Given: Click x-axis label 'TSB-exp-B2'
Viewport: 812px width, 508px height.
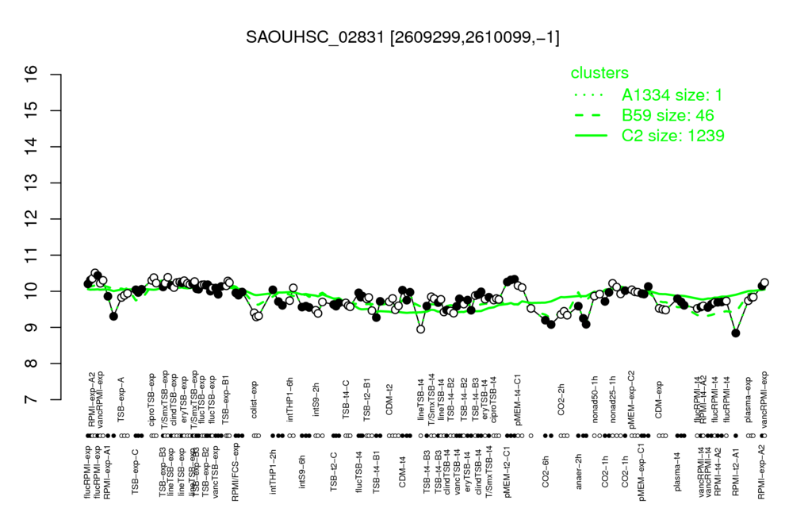Looking at the screenshot, I should tap(205, 471).
